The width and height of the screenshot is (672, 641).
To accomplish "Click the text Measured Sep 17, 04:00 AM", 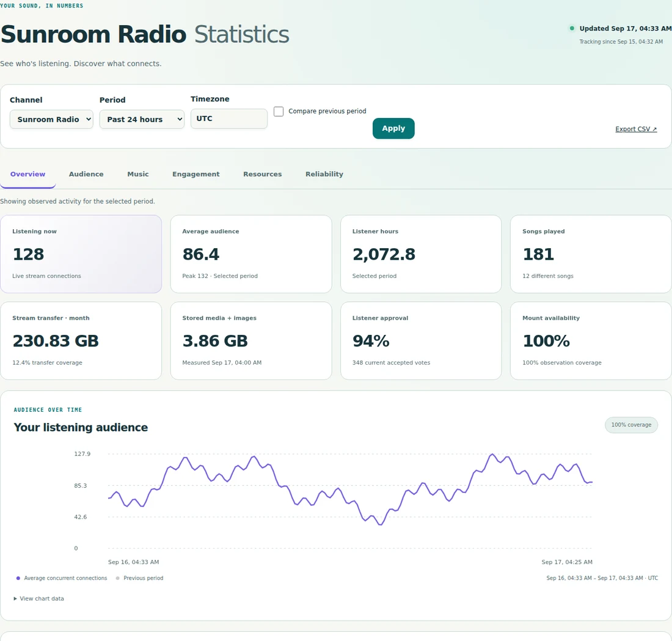I will (222, 363).
